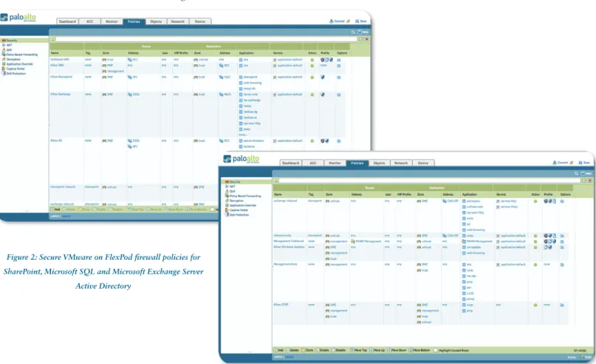Click Move Bottom in front window toolbar
The height and width of the screenshot is (364, 596).
pyautogui.click(x=419, y=350)
